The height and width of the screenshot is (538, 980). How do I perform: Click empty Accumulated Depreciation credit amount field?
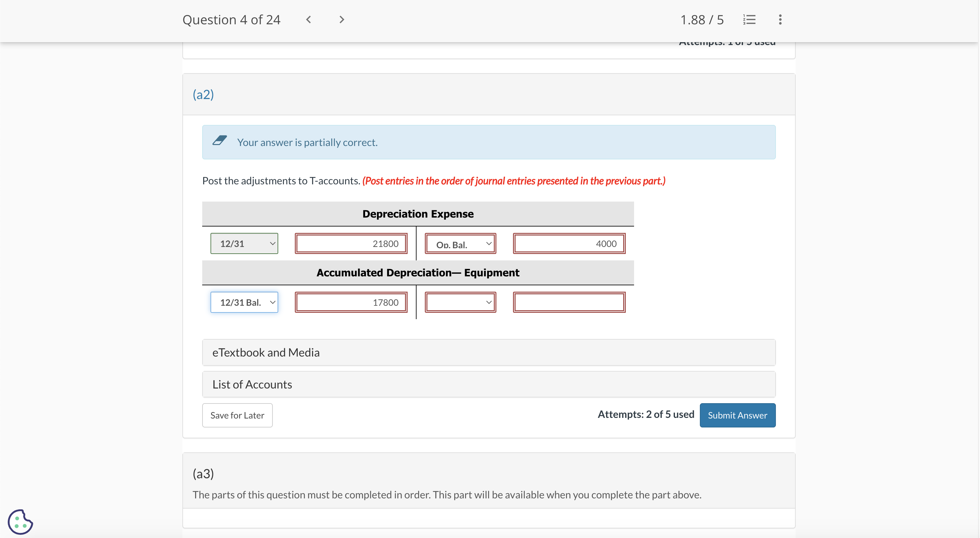click(569, 303)
